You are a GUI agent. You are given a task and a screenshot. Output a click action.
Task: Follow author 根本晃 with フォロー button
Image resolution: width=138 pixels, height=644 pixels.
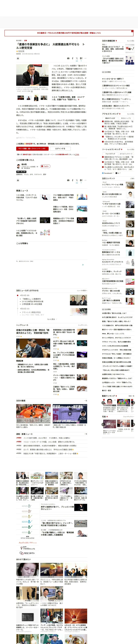click(x=45, y=166)
